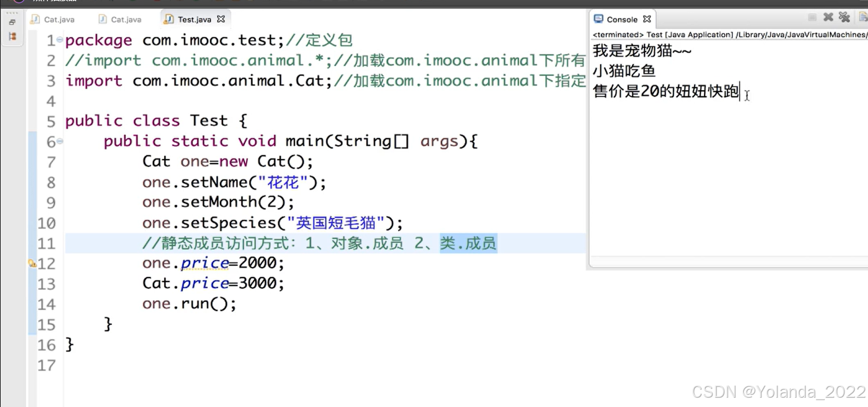Click the commented import com.imooc.animal.* line
This screenshot has width=868, height=407.
click(326, 60)
